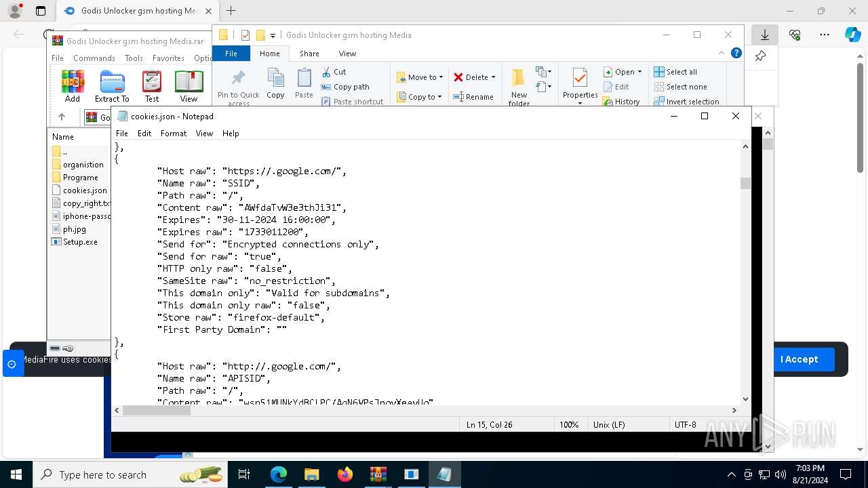
Task: Go up one level in WinRAR
Action: (61, 117)
